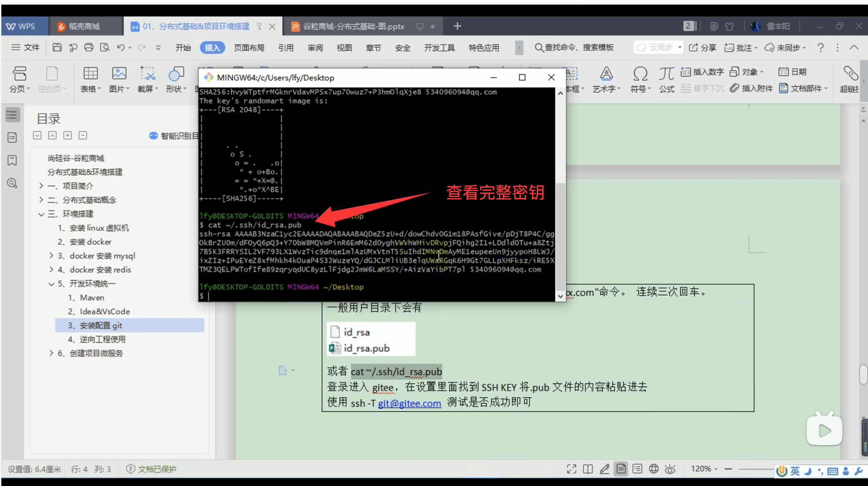Toggle the outline panel icon in the sidebar

[13, 115]
